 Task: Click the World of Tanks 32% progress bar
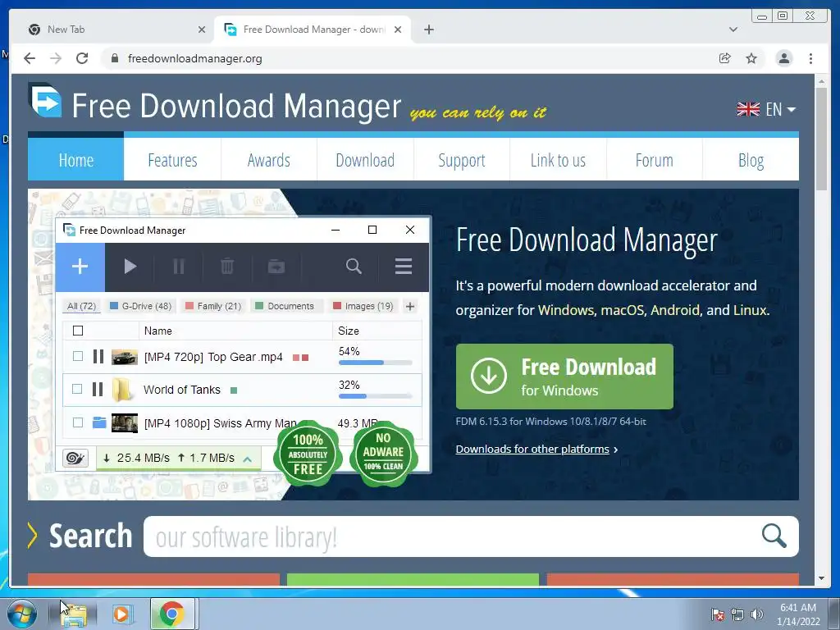pos(375,396)
